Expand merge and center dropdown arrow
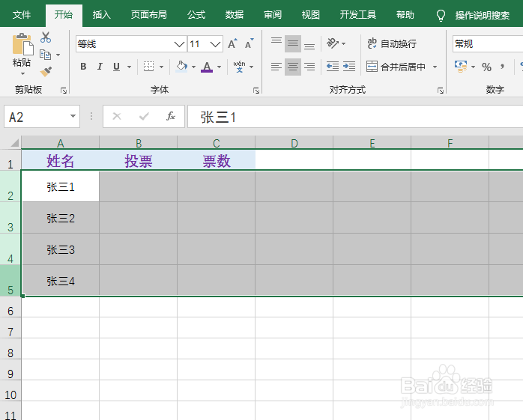The image size is (523, 420). [x=435, y=67]
